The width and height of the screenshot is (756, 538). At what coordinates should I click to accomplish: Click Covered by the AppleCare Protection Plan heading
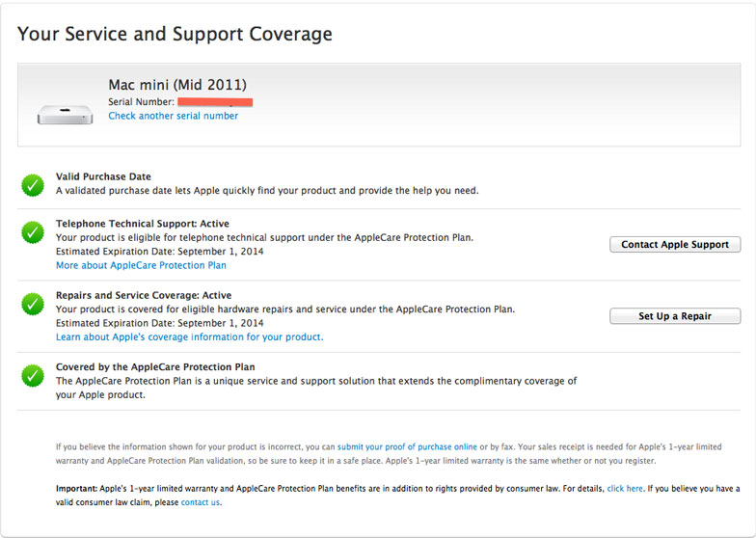click(155, 366)
